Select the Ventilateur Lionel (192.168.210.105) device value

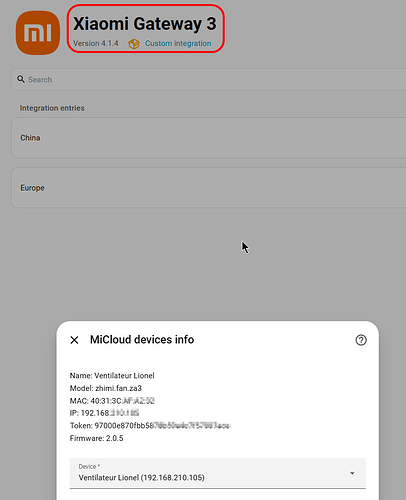click(x=142, y=478)
